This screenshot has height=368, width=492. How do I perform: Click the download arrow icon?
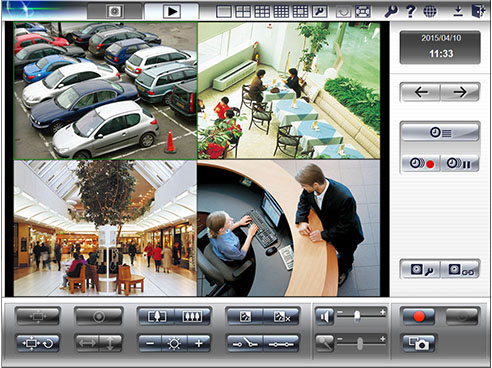pos(458,12)
